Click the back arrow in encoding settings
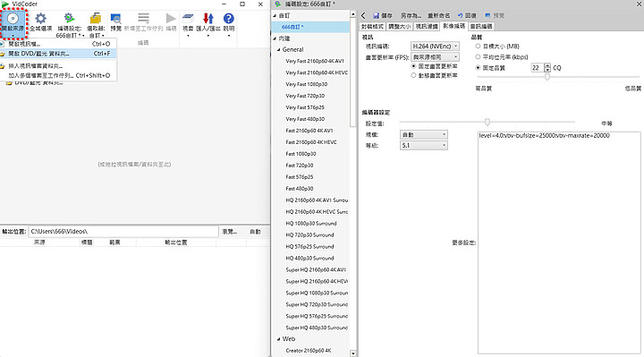 click(363, 15)
